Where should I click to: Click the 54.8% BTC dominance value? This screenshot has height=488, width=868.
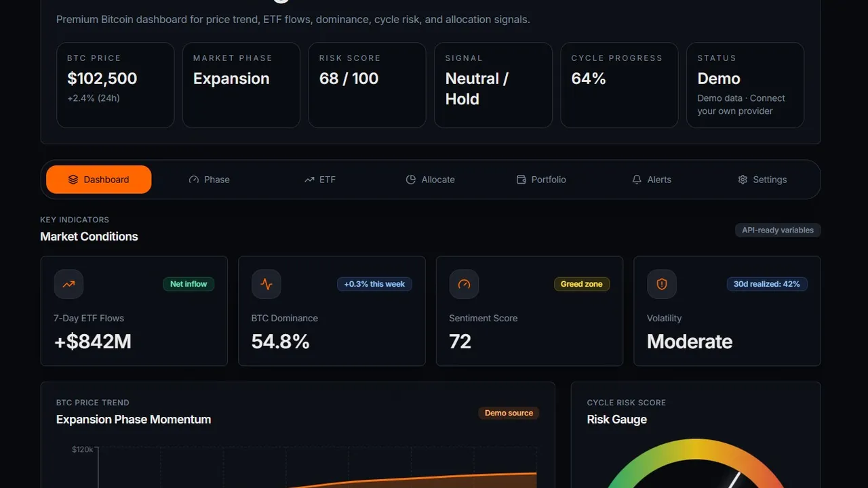click(281, 342)
